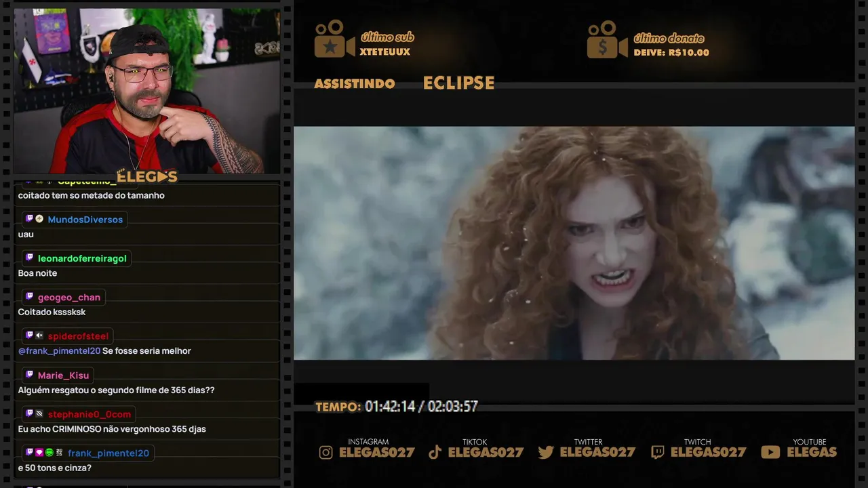Click Twitch badge beside geogeo_chan

click(29, 297)
